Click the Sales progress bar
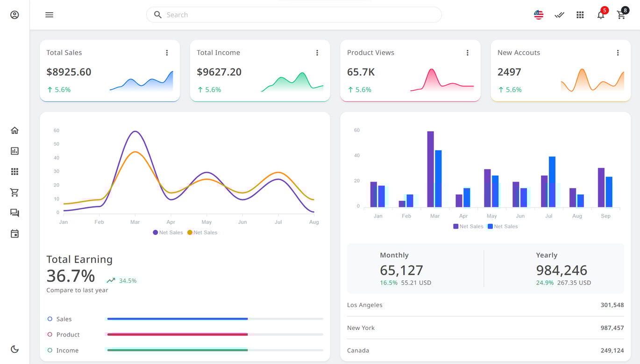640x364 pixels. tap(215, 319)
